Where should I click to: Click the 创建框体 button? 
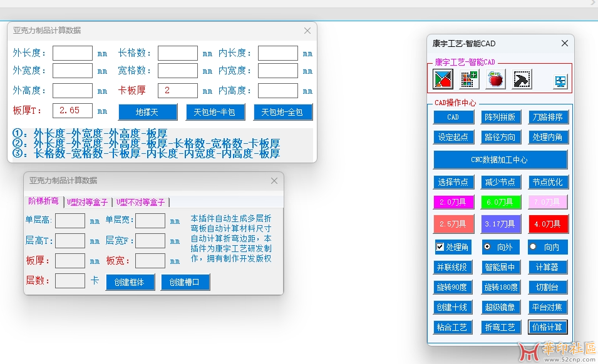tap(130, 282)
